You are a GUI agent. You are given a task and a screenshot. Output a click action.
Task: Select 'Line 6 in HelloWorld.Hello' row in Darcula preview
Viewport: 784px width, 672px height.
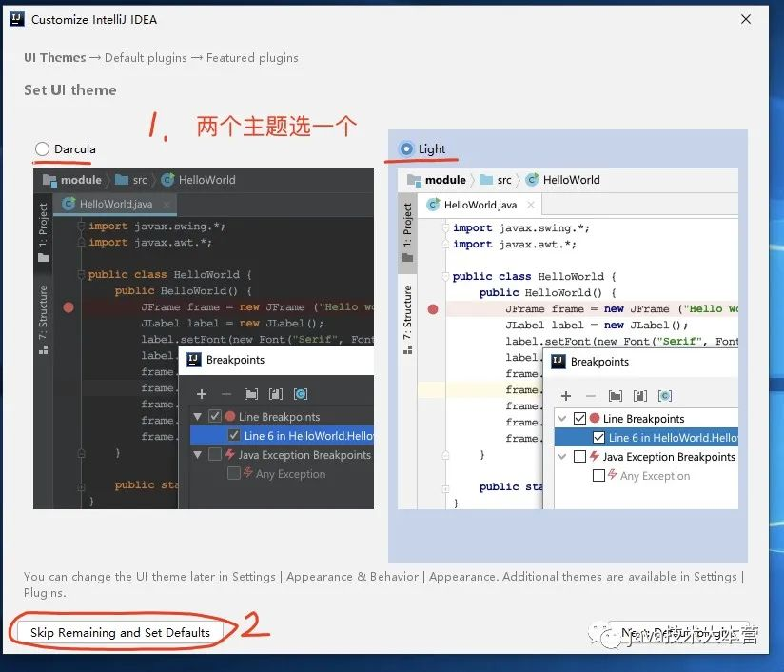282,435
